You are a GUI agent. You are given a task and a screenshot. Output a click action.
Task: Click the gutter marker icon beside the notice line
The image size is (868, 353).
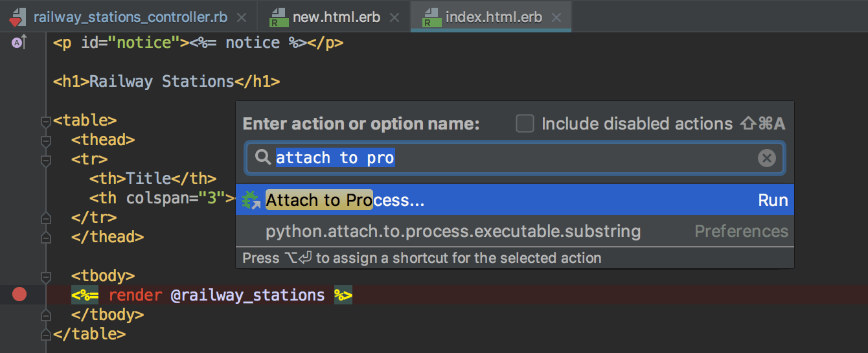(x=19, y=43)
